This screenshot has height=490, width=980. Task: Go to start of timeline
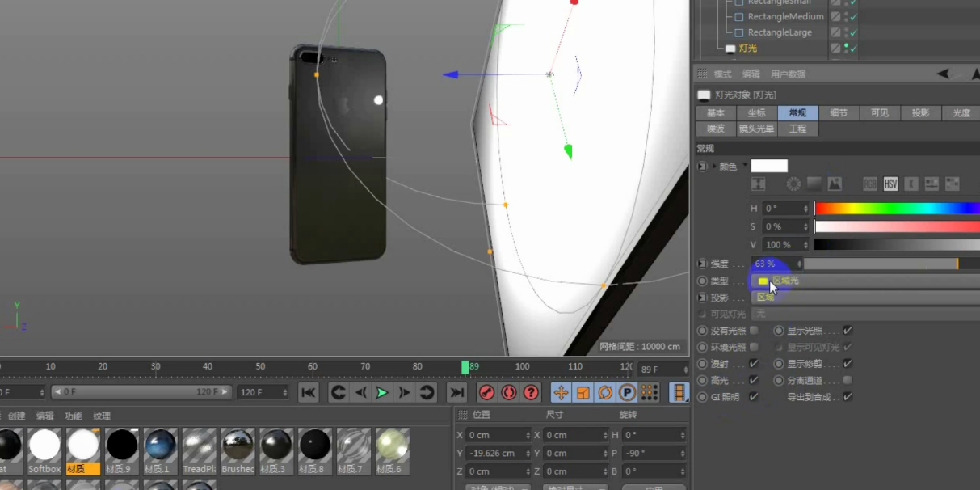click(x=309, y=392)
